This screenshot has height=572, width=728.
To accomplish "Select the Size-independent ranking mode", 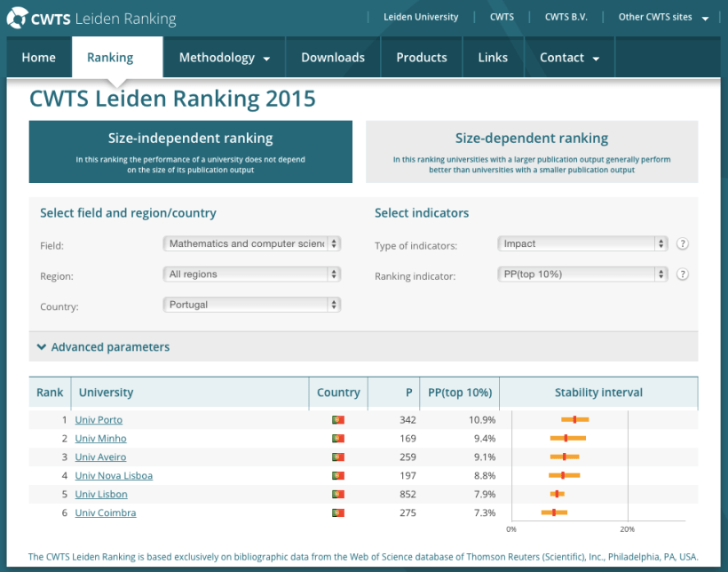I will click(x=190, y=152).
